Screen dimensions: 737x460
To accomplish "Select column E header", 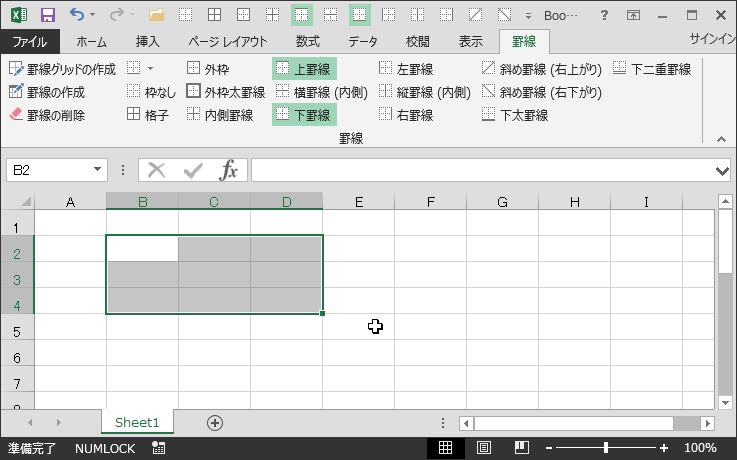I will tap(359, 202).
